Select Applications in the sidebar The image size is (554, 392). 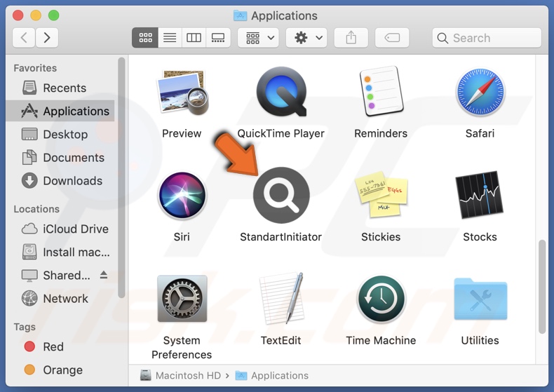(60, 111)
